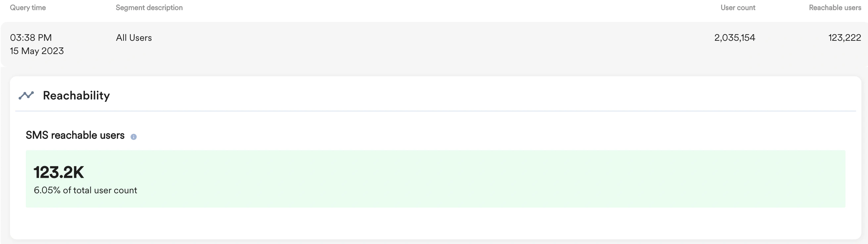Click the green SMS reachability card
This screenshot has height=244, width=868.
435,179
